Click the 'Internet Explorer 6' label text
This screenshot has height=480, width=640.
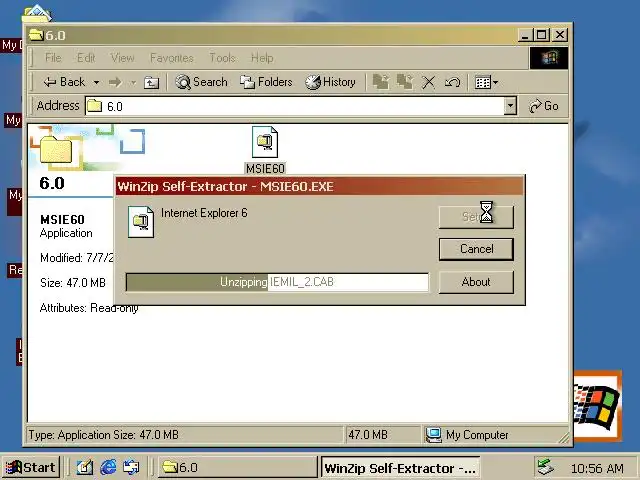point(204,213)
